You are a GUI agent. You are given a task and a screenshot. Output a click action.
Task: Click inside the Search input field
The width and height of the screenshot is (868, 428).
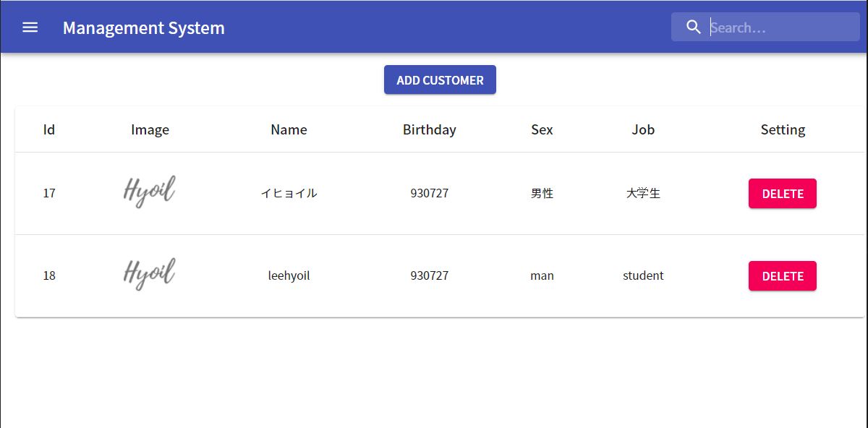tap(767, 27)
